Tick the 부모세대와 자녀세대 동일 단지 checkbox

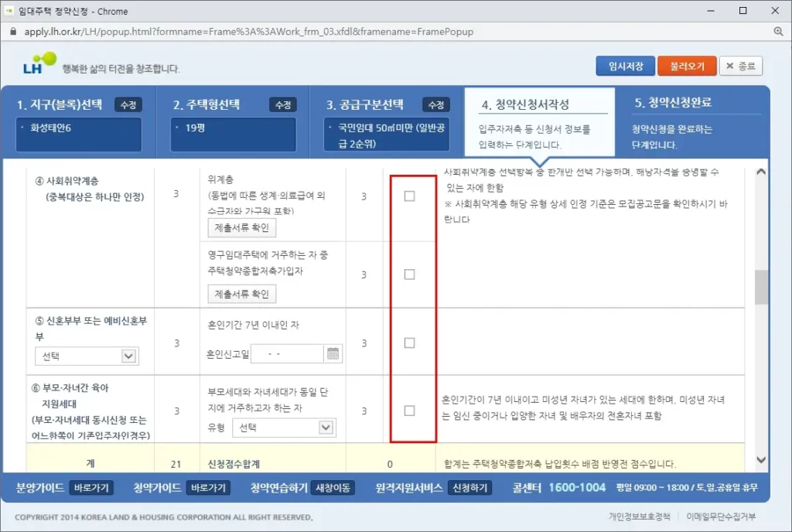(410, 411)
